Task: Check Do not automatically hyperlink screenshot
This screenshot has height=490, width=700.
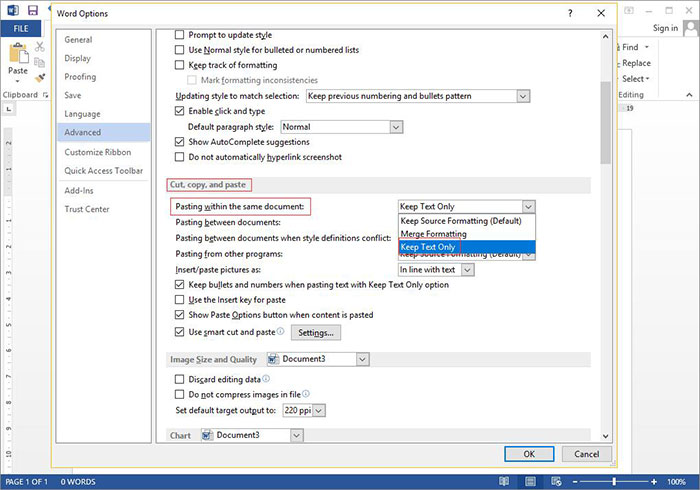Action: click(x=179, y=157)
